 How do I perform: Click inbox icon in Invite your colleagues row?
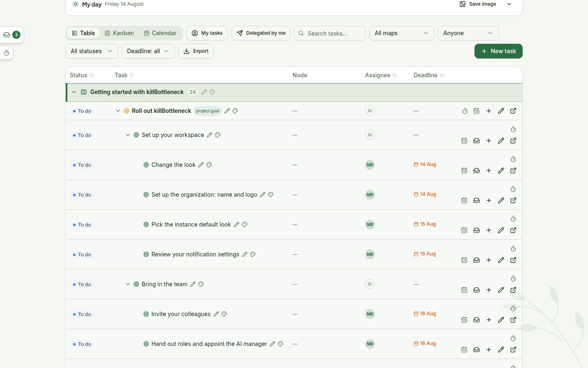(x=477, y=320)
